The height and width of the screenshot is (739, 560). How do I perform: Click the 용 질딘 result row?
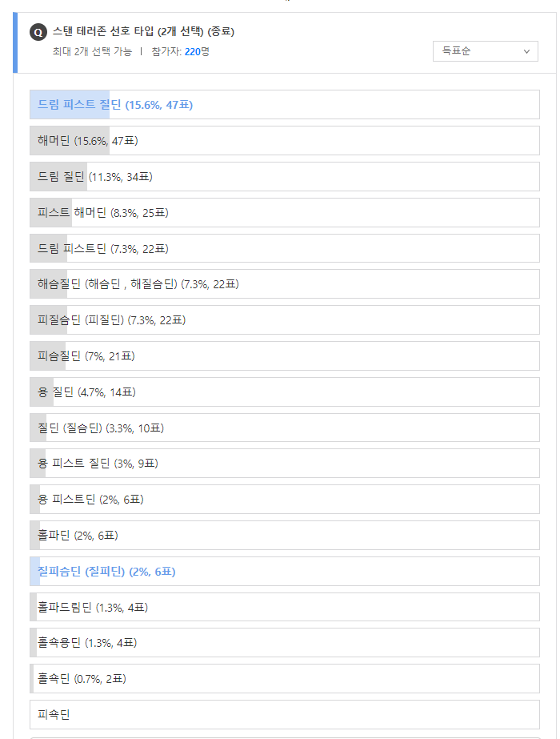285,392
